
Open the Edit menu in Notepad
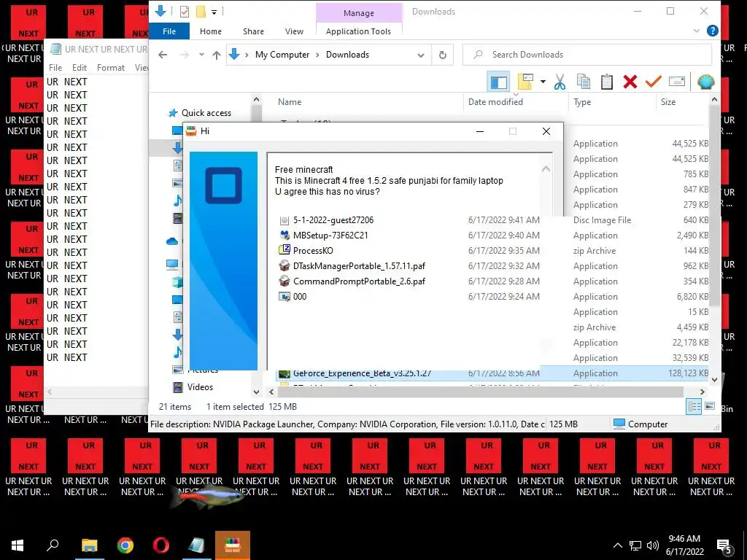79,68
